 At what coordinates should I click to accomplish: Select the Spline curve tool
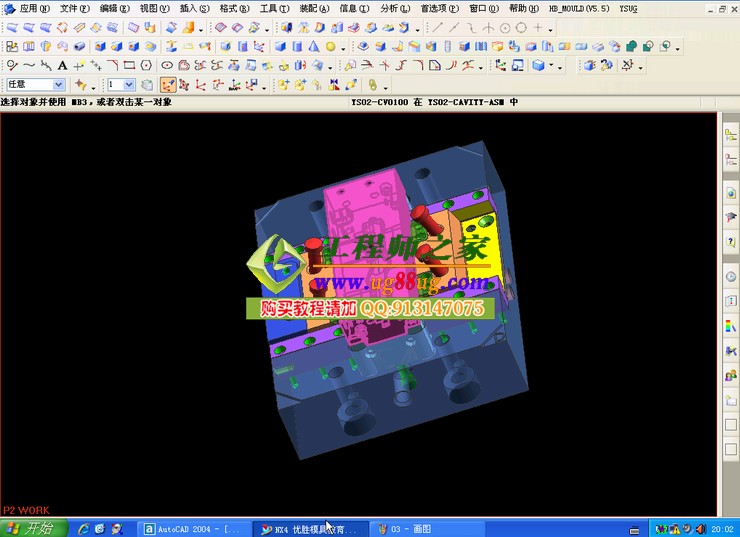29,65
